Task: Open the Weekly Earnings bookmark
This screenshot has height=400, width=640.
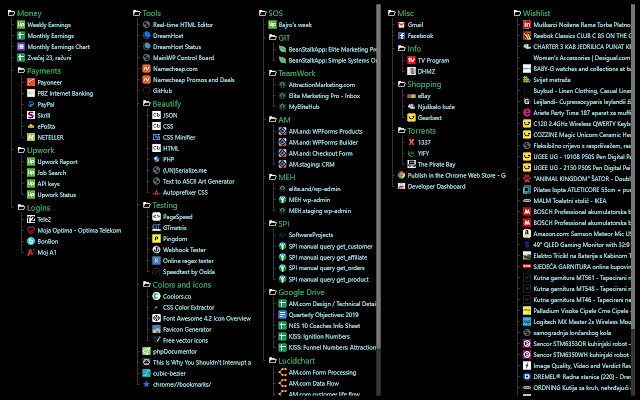Action: pyautogui.click(x=49, y=25)
